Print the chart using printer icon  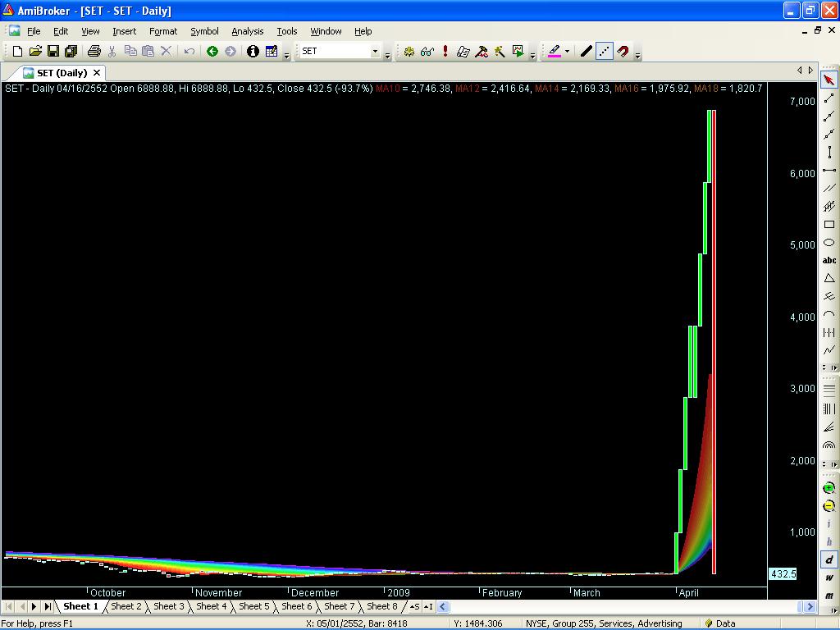[94, 52]
